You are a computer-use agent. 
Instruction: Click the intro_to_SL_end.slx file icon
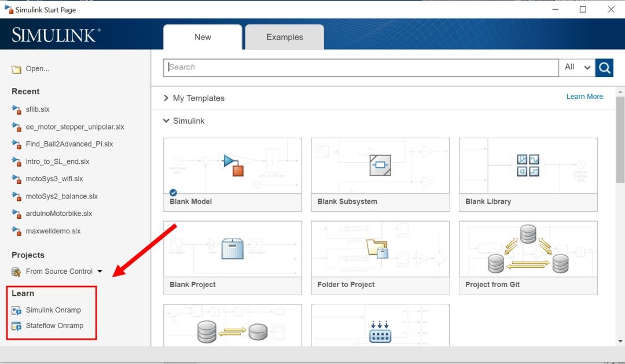16,161
